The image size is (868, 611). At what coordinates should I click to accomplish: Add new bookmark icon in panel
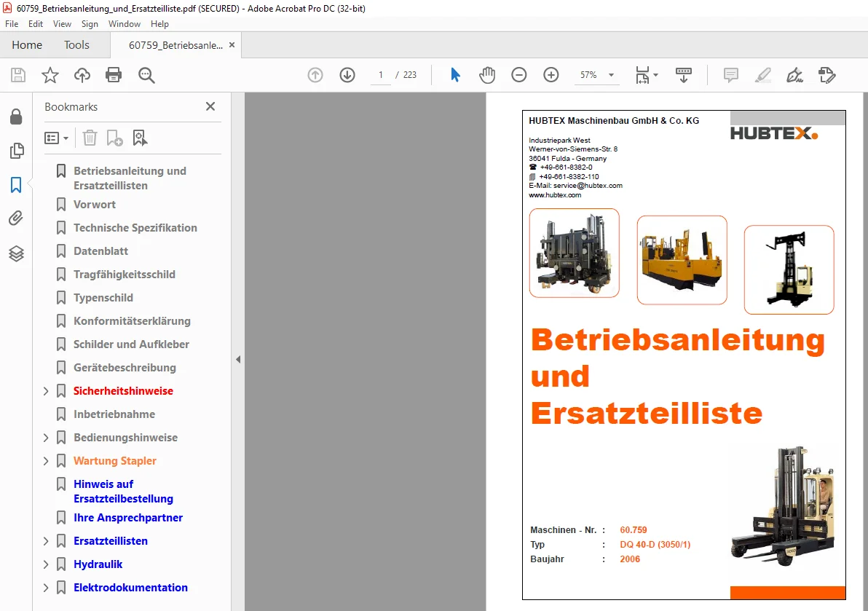114,138
